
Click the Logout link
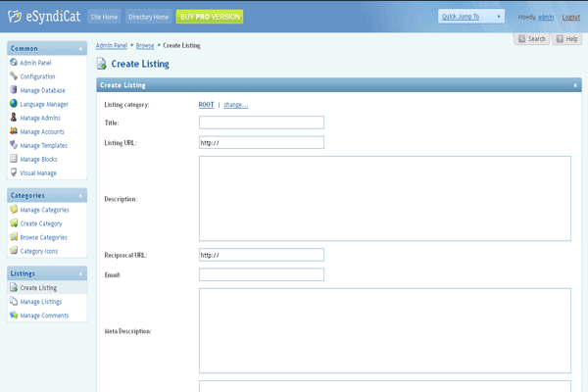[570, 17]
